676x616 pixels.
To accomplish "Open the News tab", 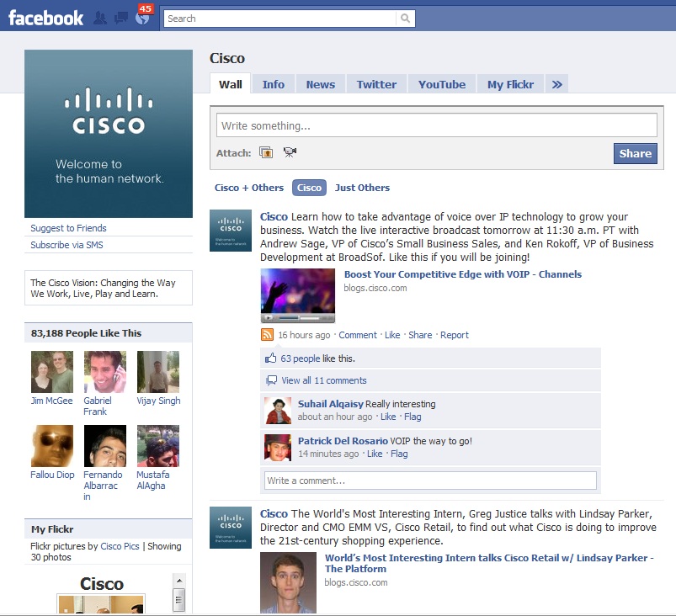I will point(321,84).
